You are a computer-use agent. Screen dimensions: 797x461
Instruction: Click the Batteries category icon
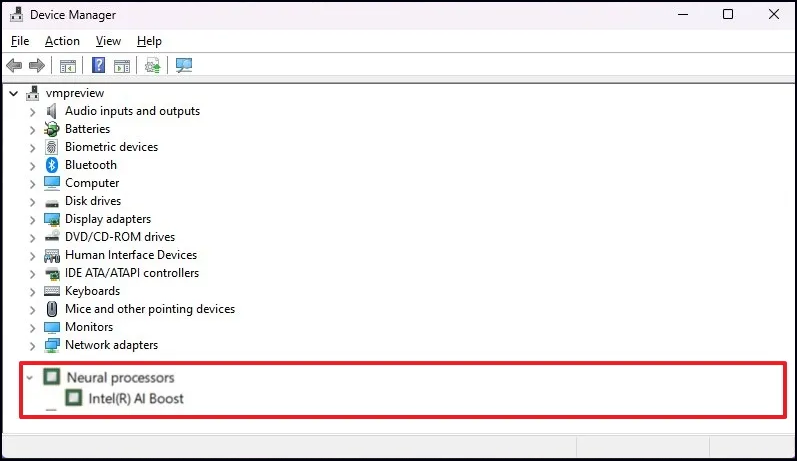pyautogui.click(x=52, y=129)
